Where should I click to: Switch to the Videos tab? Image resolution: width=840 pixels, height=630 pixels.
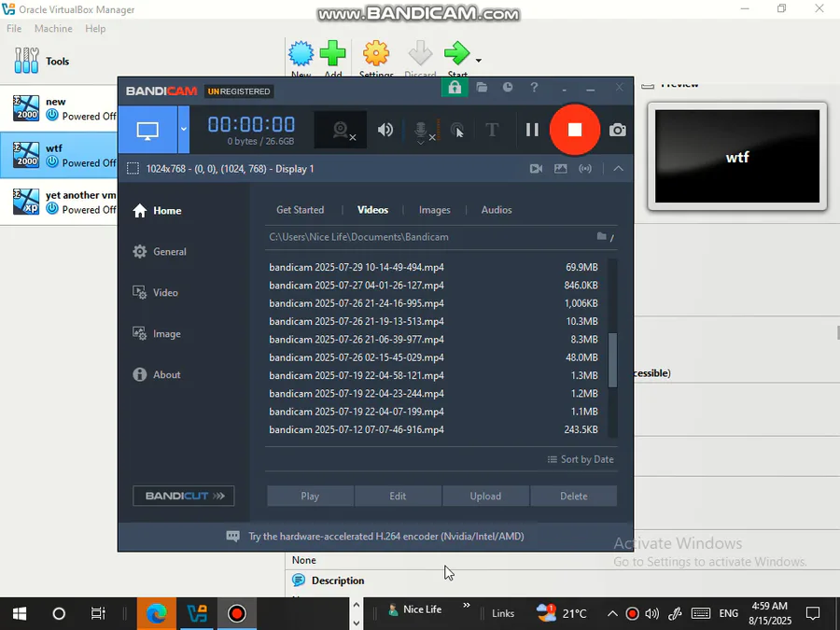click(x=372, y=210)
